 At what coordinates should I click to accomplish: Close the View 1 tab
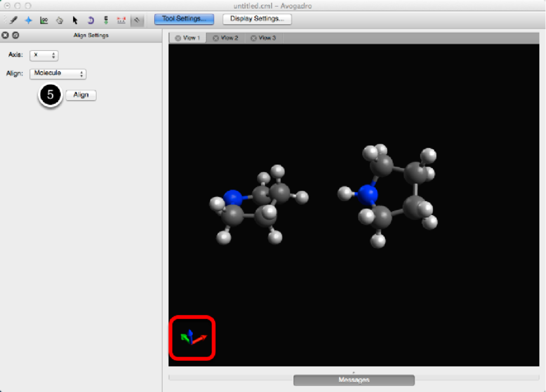[x=178, y=38]
